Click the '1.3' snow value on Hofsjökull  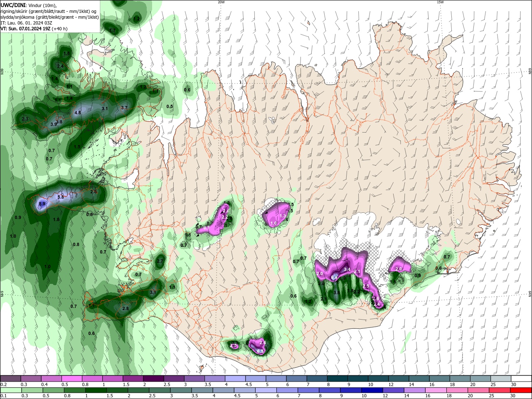283,216
